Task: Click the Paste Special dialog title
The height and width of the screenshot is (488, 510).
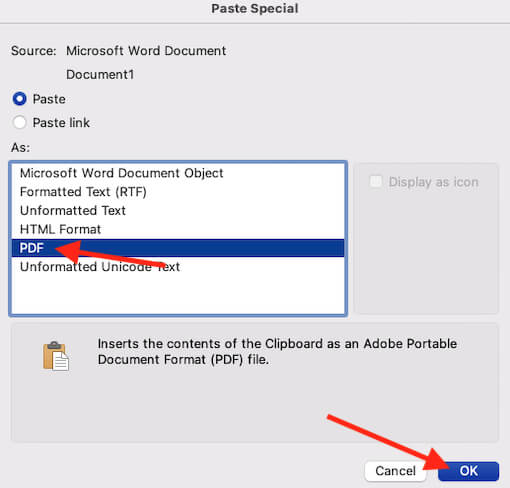Action: 255,9
